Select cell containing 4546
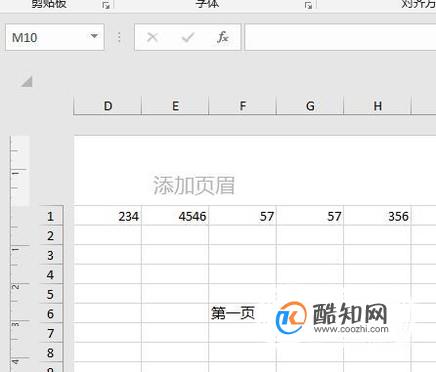436x372 pixels. pos(175,216)
